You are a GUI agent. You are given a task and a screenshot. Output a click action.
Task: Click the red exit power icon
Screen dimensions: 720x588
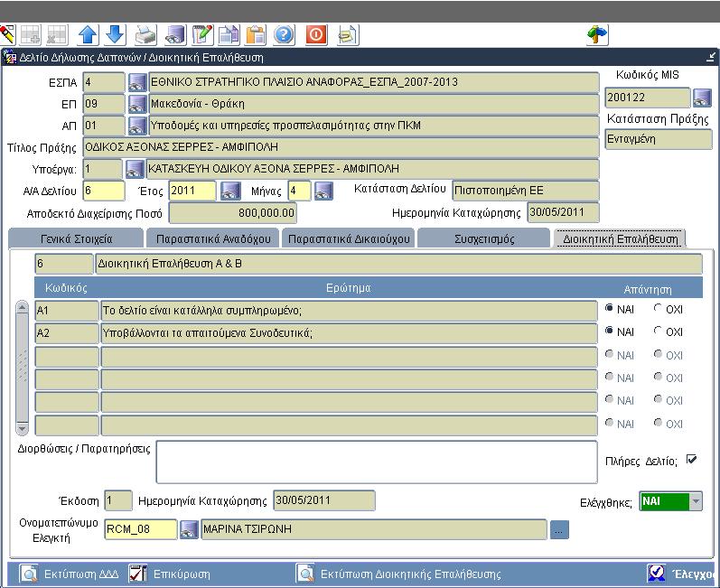pos(316,35)
